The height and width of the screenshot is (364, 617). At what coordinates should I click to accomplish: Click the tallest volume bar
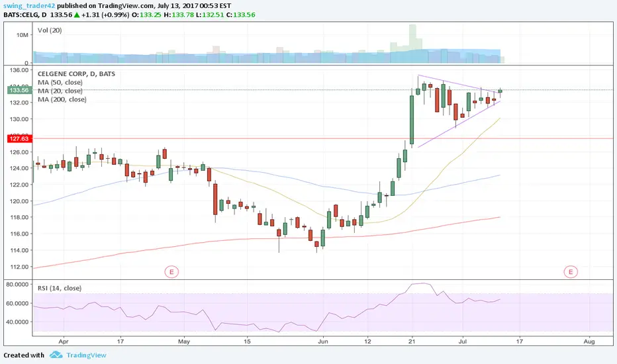412,44
